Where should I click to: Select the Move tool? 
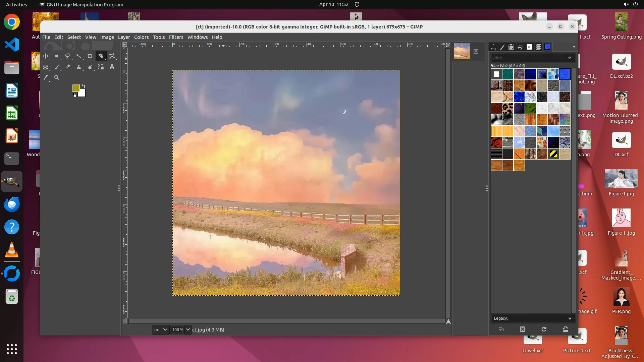pos(46,56)
